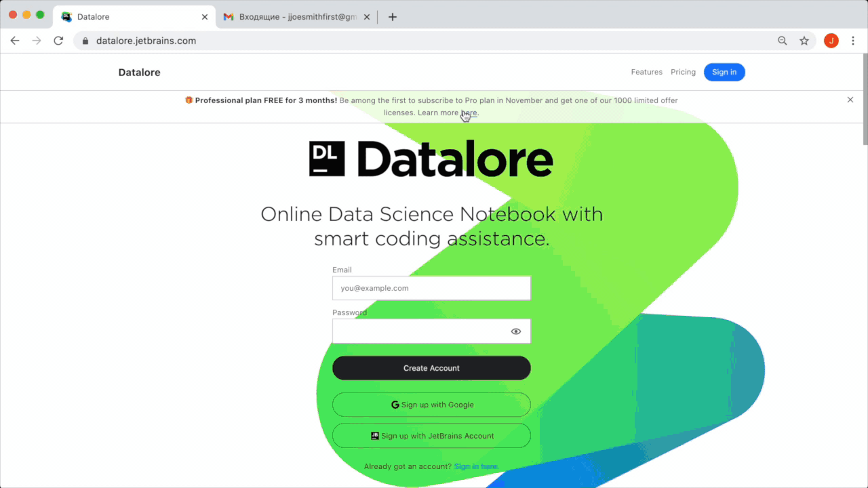Open the Chrome profile avatar J
This screenshot has height=488, width=868.
tap(831, 41)
